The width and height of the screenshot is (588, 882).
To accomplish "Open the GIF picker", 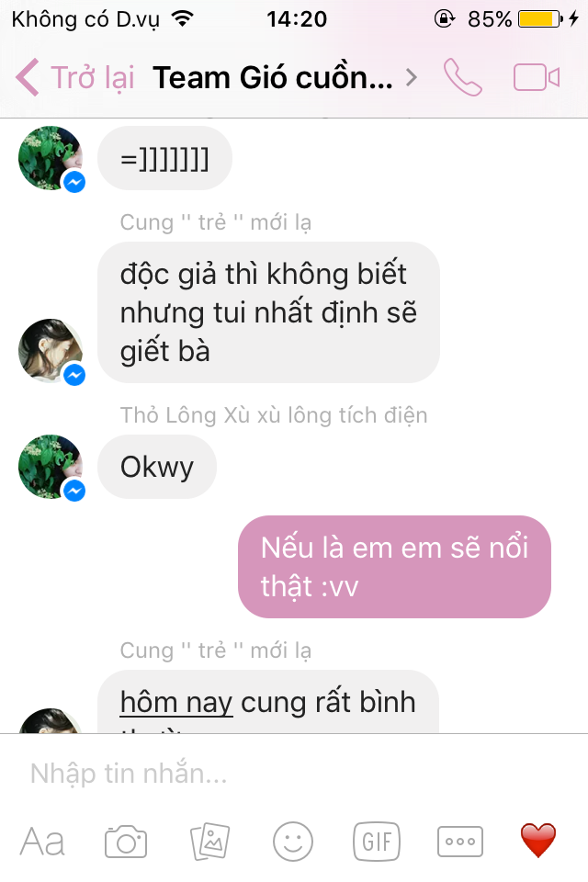I will [x=377, y=842].
